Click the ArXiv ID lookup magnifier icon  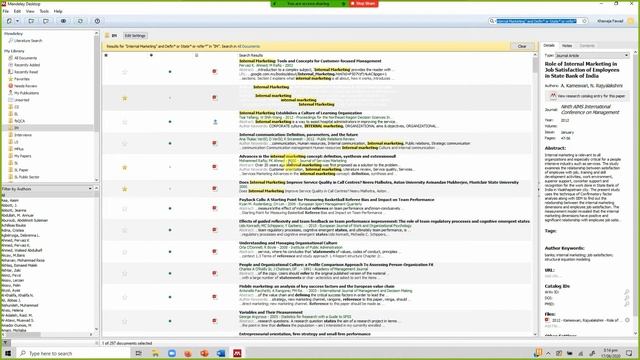[x=627, y=292]
